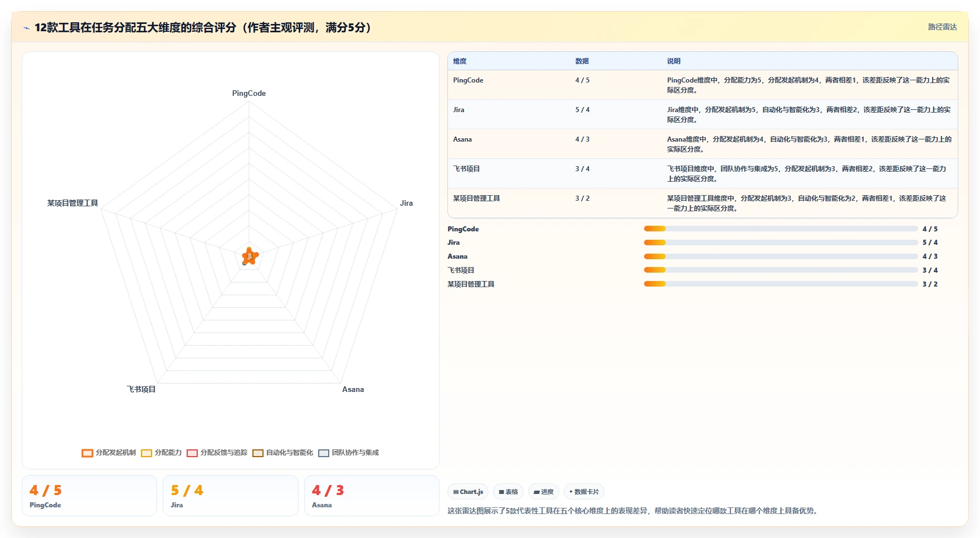Click the orange data points at radar center
This screenshot has height=538, width=980.
(x=250, y=256)
